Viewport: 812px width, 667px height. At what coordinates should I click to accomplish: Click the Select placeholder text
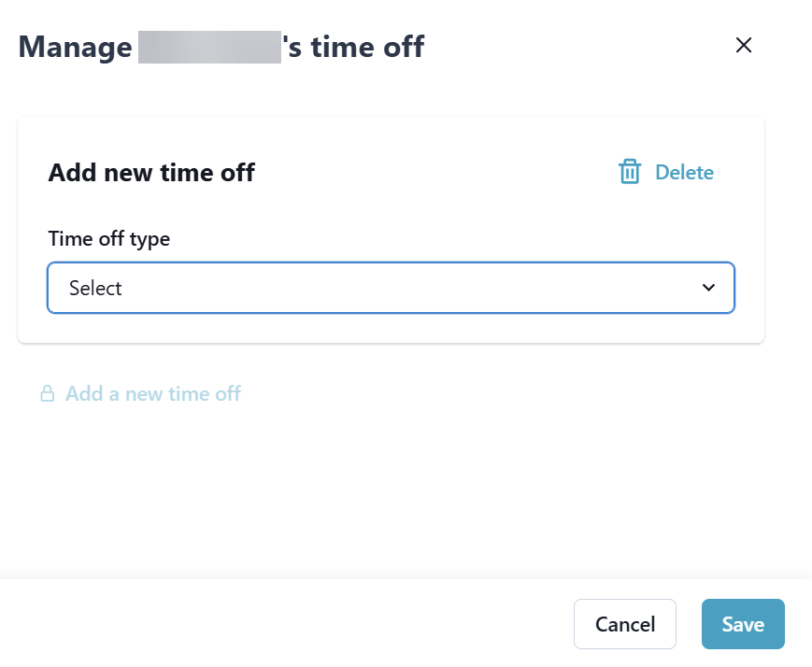coord(95,289)
